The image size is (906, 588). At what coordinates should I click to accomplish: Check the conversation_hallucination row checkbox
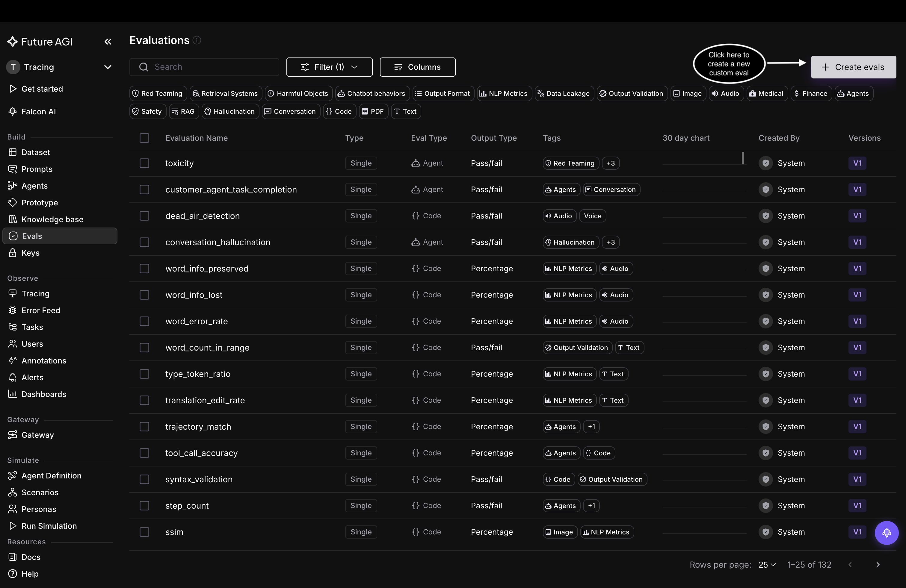(x=144, y=242)
